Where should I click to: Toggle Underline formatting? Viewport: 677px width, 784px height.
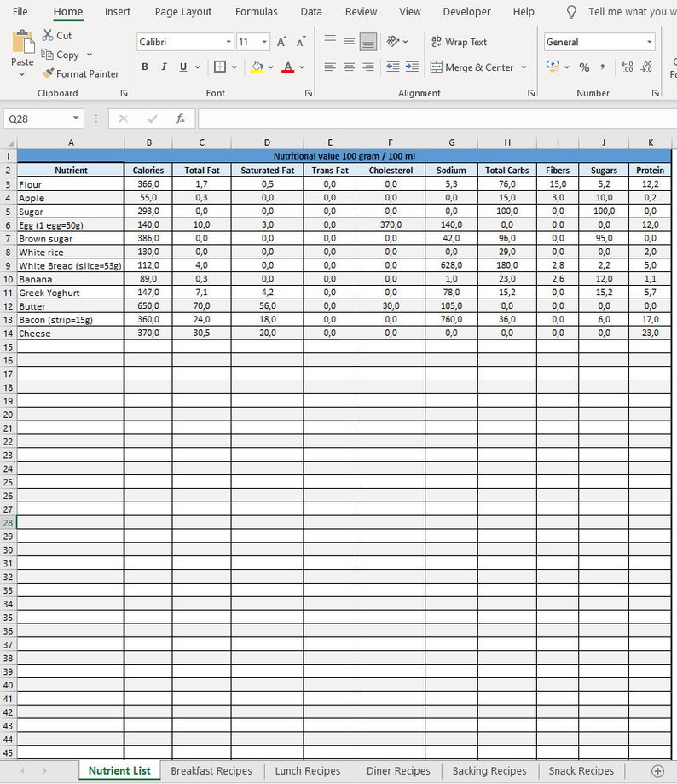[x=183, y=67]
